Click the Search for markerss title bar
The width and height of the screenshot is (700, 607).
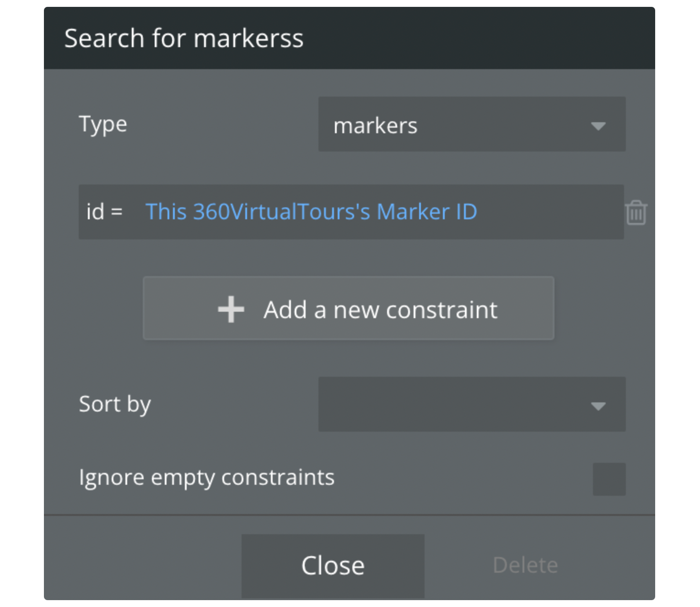tap(350, 38)
